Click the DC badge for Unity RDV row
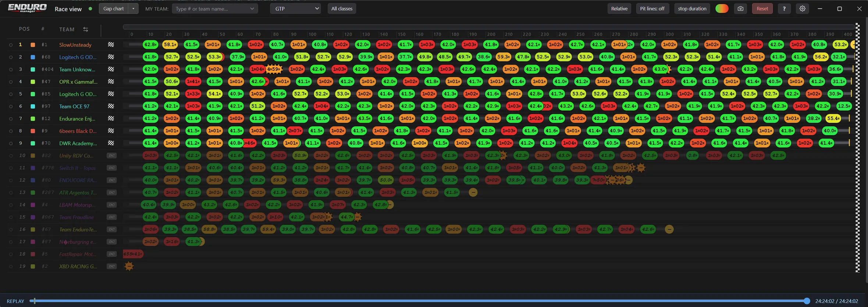Viewport: 868px width, 307px height. pyautogui.click(x=112, y=155)
